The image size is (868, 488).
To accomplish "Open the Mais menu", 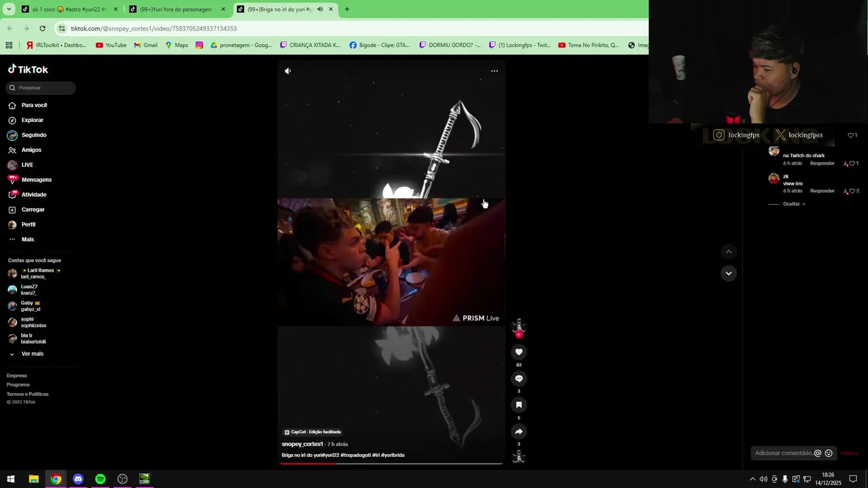I will point(21,239).
